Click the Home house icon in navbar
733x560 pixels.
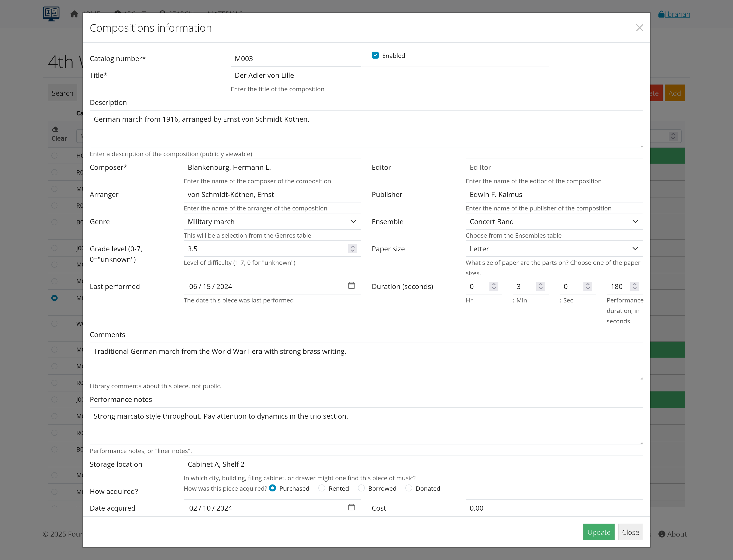tap(74, 14)
